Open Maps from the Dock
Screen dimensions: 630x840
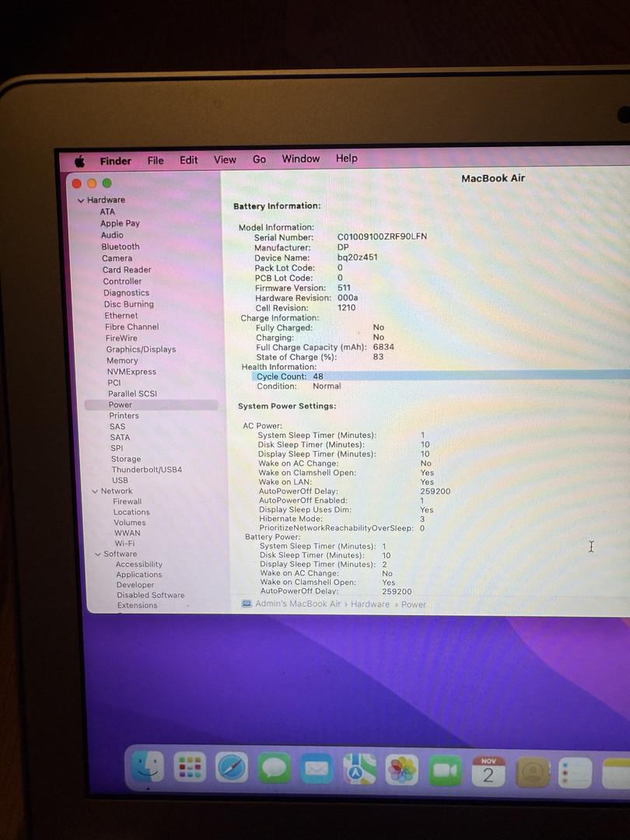coord(359,769)
